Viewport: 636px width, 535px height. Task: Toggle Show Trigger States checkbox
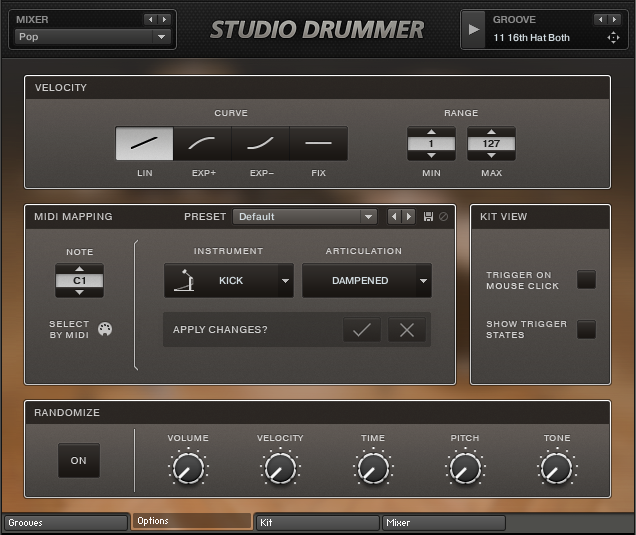coord(586,329)
